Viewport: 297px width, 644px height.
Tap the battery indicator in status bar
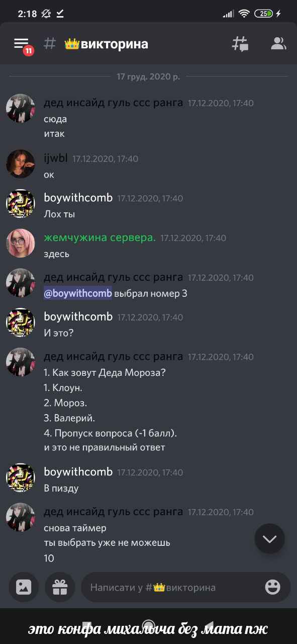click(x=264, y=14)
